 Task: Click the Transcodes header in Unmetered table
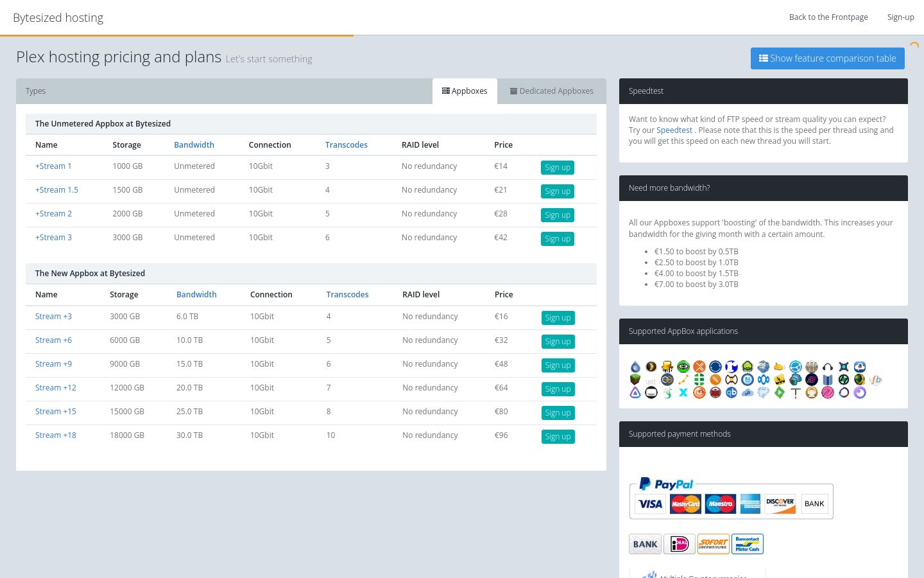tap(346, 145)
